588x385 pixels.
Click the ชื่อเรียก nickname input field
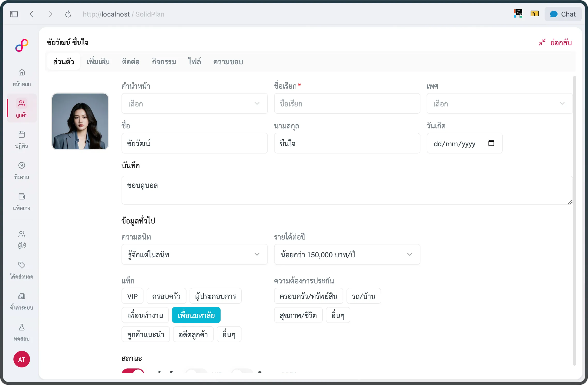(347, 103)
